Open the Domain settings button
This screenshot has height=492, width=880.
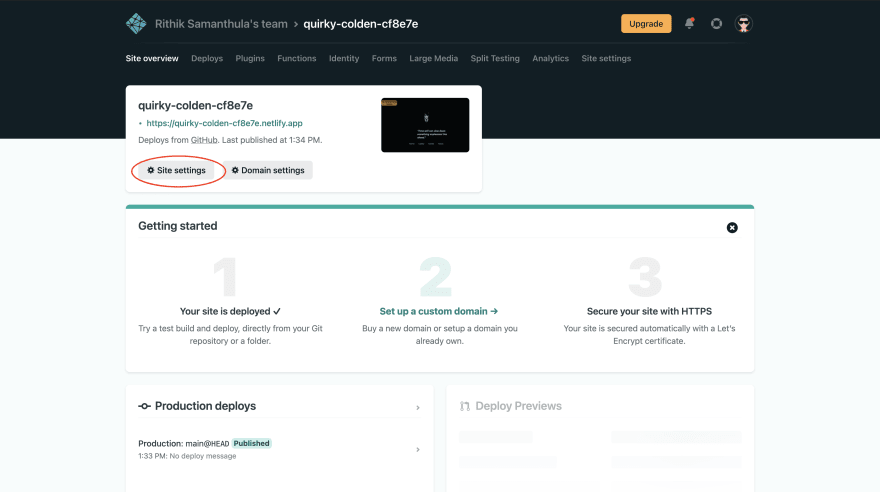(x=268, y=170)
